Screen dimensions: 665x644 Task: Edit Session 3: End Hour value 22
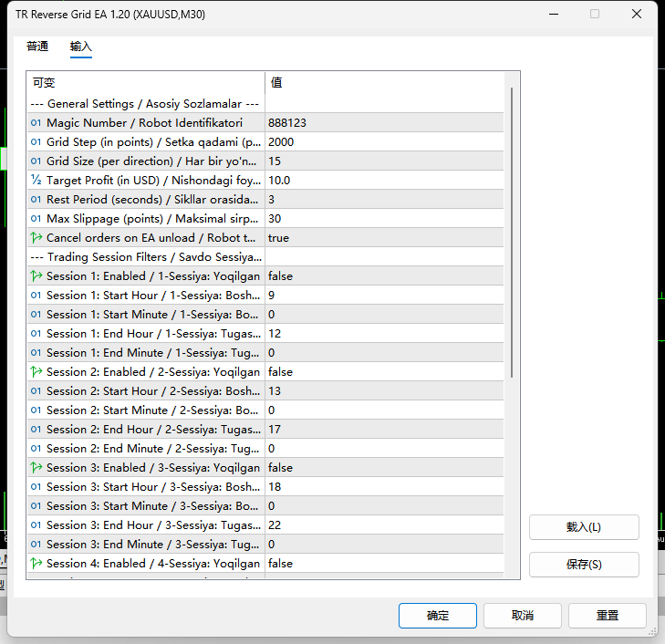384,525
